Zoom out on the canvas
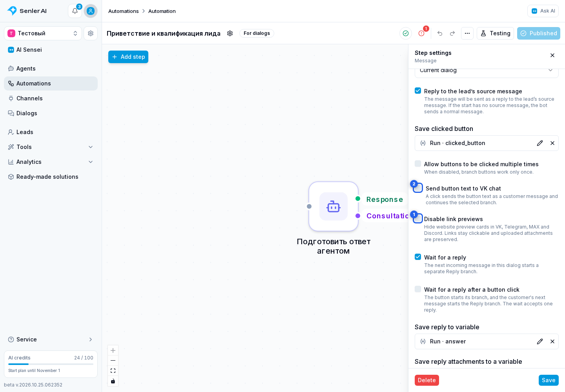Viewport: 565px width, 392px height. pos(113,361)
